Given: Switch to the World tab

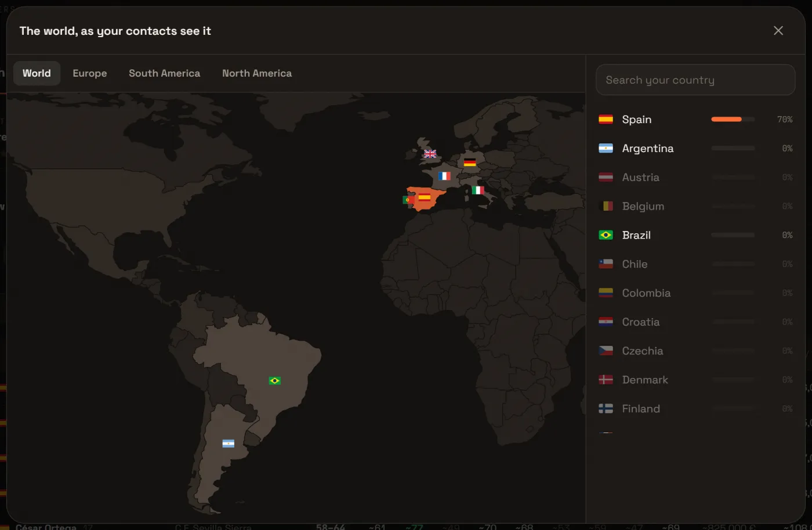Looking at the screenshot, I should tap(37, 73).
